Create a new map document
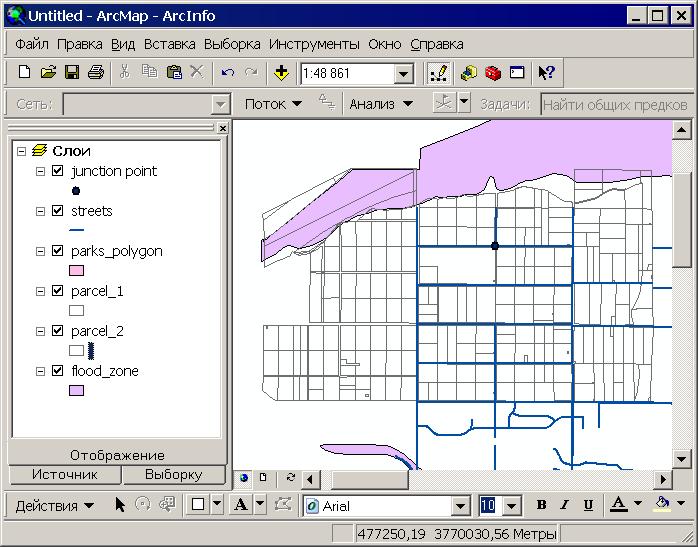The image size is (698, 547). tap(24, 73)
